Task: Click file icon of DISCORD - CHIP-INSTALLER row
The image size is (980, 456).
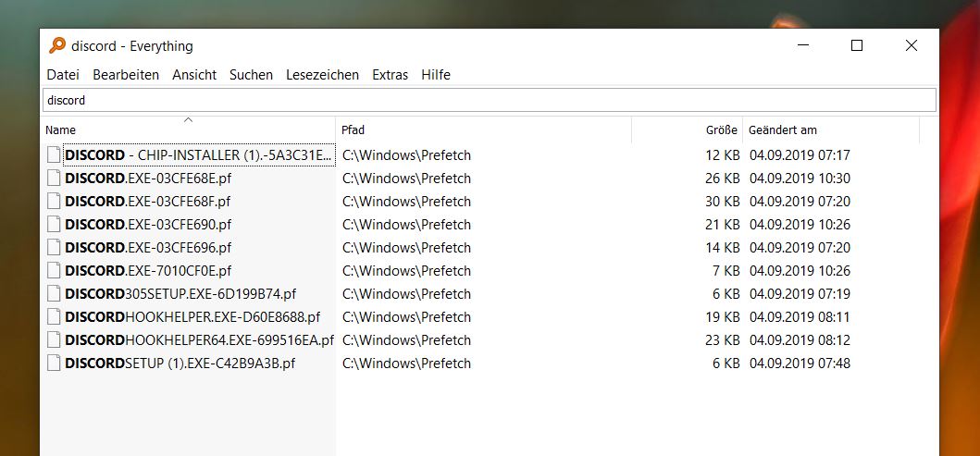Action: (x=55, y=154)
